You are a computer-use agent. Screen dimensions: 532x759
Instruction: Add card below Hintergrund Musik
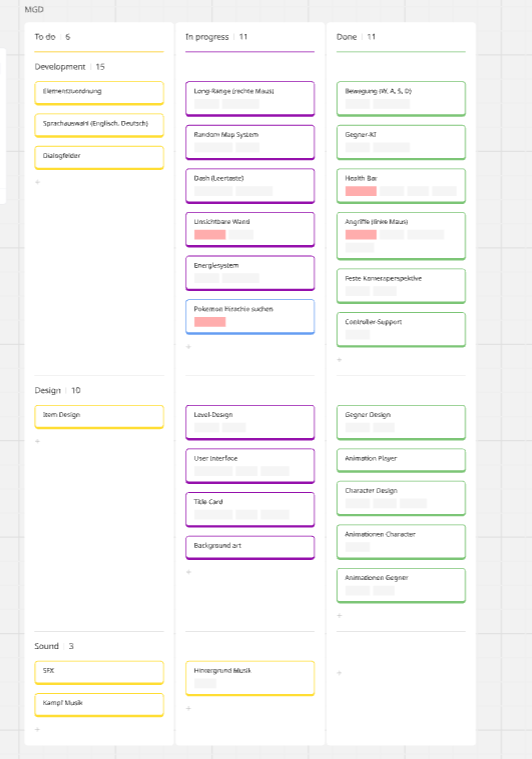[x=189, y=708]
